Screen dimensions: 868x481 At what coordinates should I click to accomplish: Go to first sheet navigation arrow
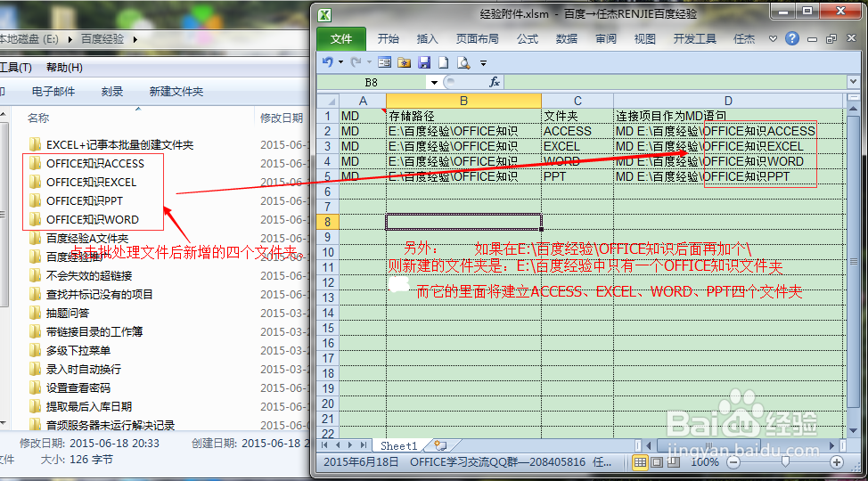click(x=325, y=445)
